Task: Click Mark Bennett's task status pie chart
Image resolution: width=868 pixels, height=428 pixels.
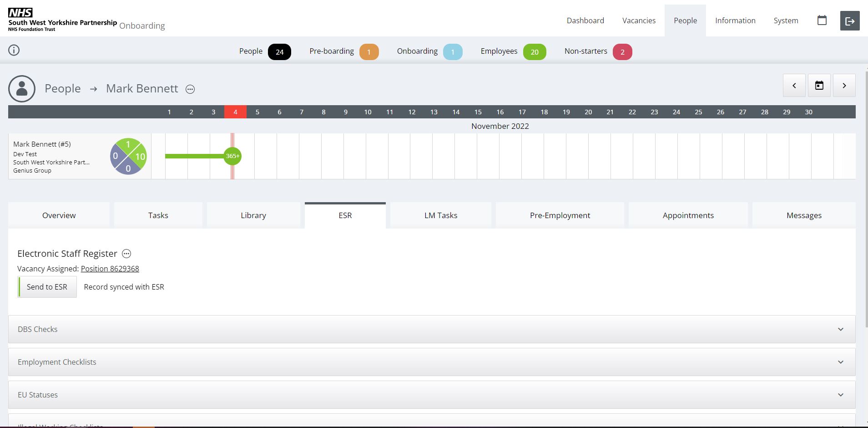Action: [128, 156]
